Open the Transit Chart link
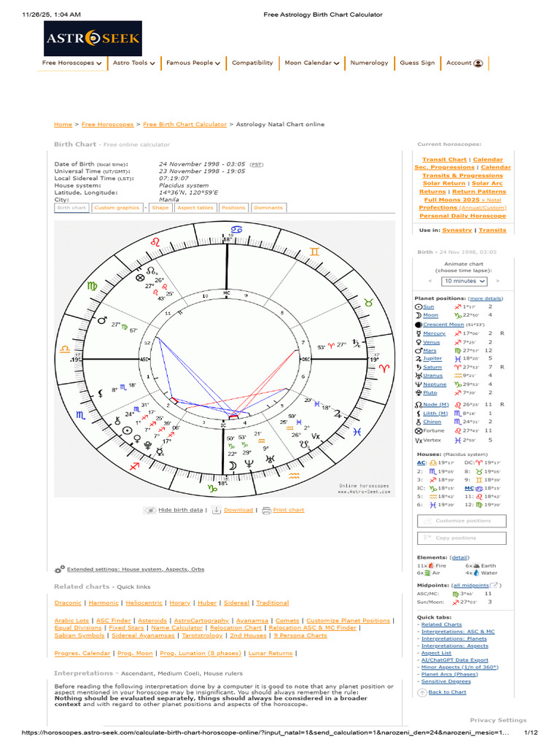This screenshot has width=560, height=747. 444,160
